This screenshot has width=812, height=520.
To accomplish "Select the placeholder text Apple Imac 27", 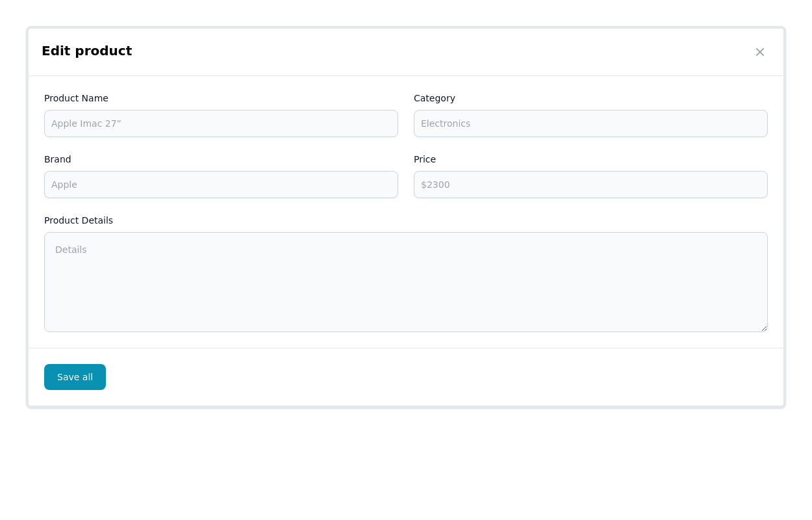I will tap(86, 123).
